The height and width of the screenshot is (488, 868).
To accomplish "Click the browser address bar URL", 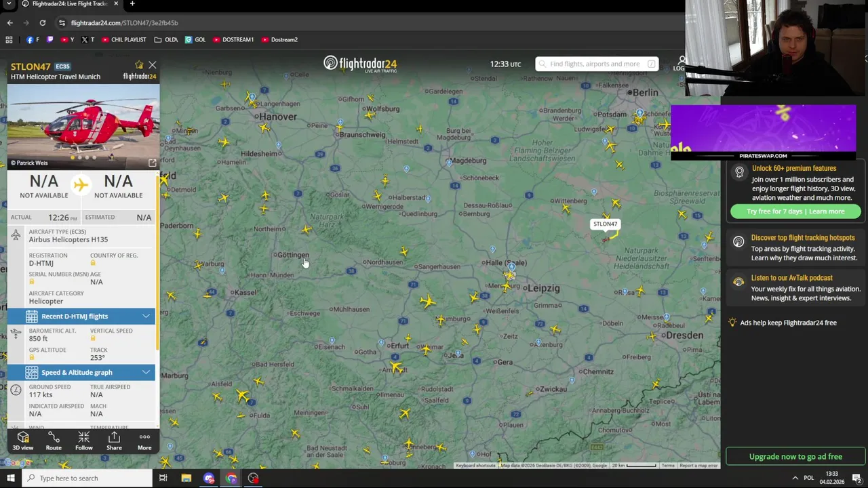I will 124,23.
